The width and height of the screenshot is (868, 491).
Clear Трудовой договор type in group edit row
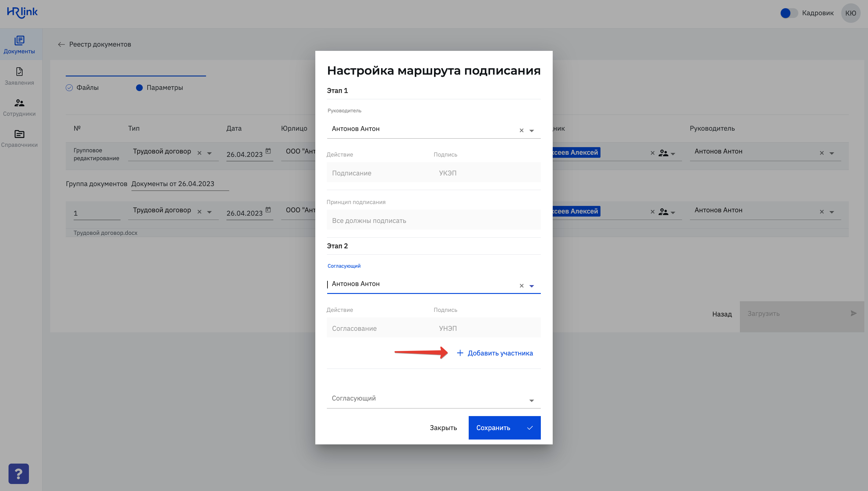pos(199,153)
